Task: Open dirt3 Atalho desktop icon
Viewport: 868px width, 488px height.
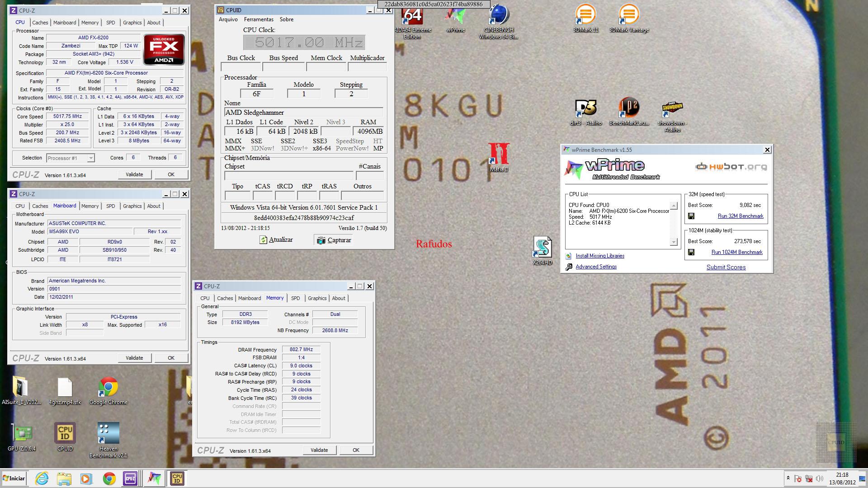Action: pos(586,112)
